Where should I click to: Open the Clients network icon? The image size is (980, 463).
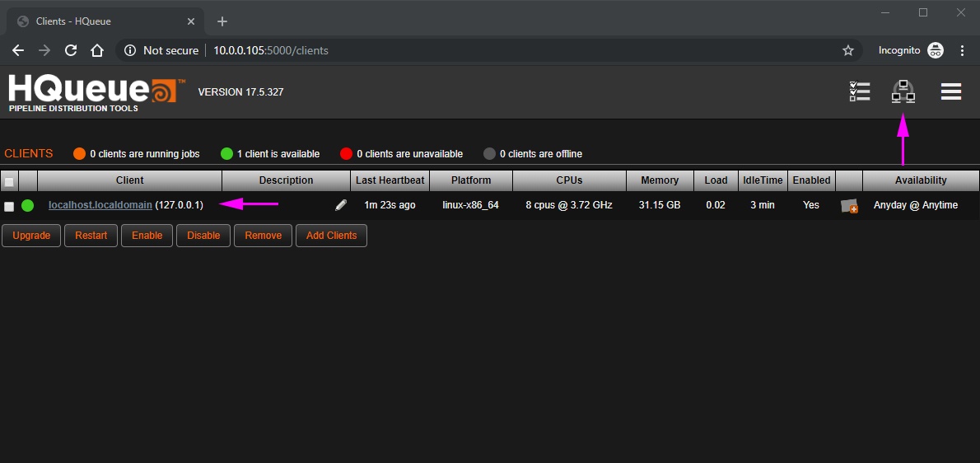903,91
